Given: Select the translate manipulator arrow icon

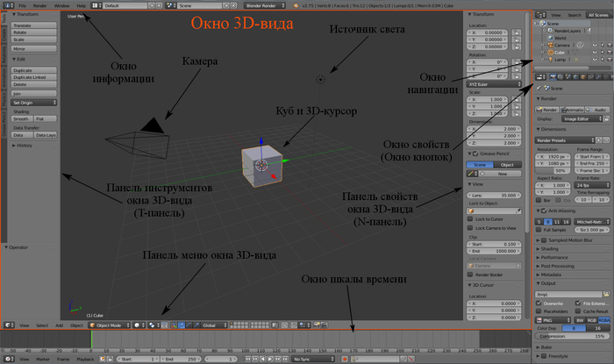Looking at the screenshot, I should click(x=182, y=325).
